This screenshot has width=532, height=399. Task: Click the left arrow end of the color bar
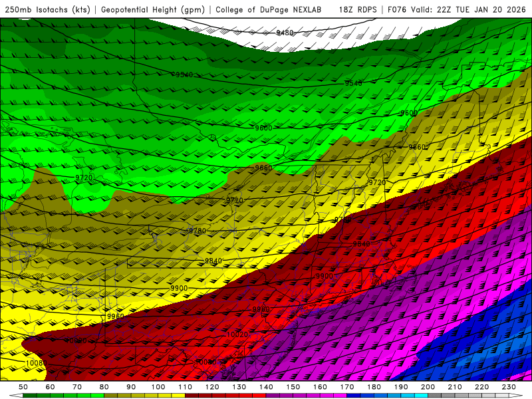(16, 395)
